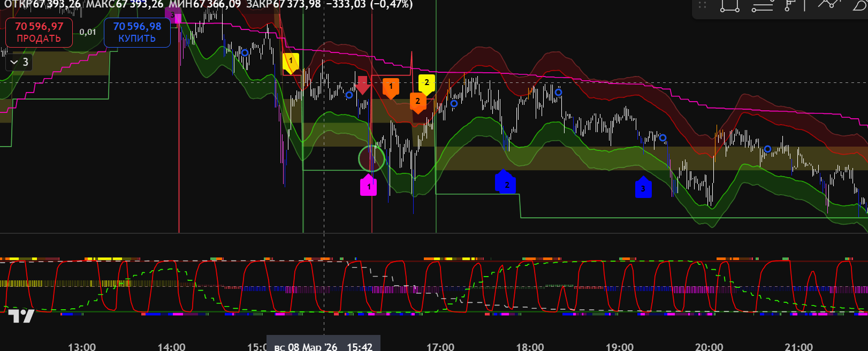Click the 0,01 order quantity field

click(x=88, y=32)
